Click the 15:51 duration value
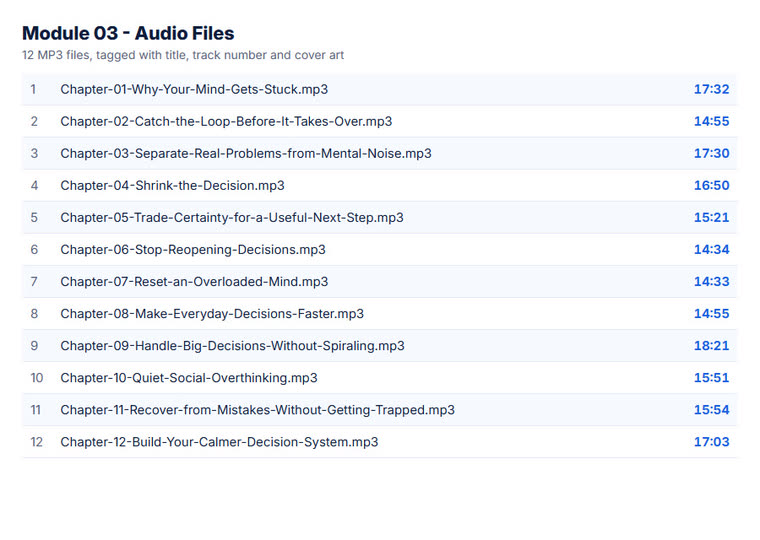The width and height of the screenshot is (760, 540). (711, 377)
